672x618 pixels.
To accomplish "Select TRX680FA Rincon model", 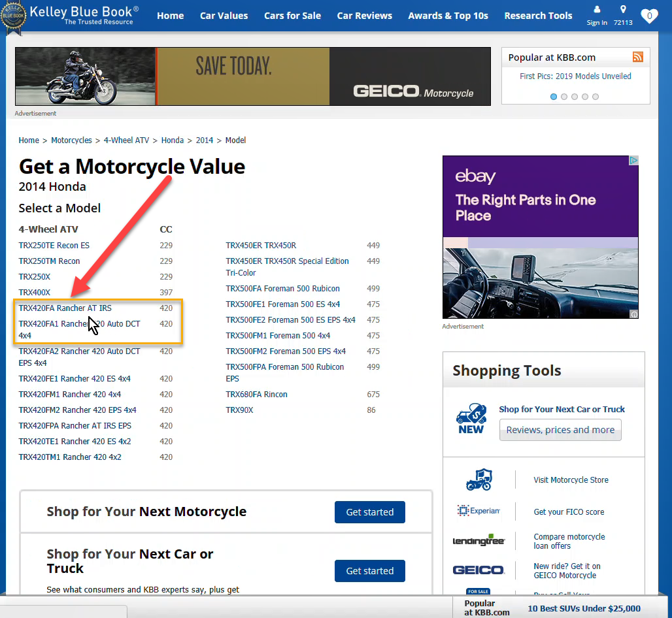I will [x=257, y=394].
